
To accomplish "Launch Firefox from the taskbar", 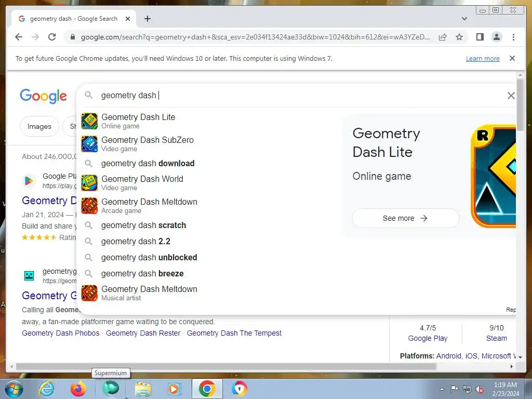I will (x=78, y=389).
